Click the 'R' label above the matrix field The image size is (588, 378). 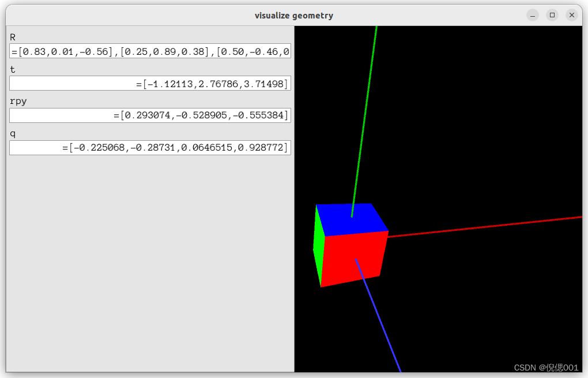click(13, 37)
